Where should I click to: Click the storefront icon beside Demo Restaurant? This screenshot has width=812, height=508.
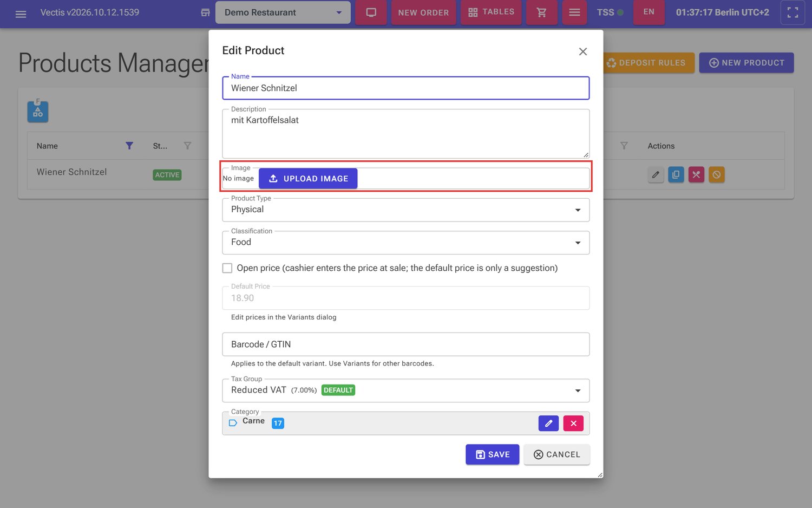coord(205,12)
